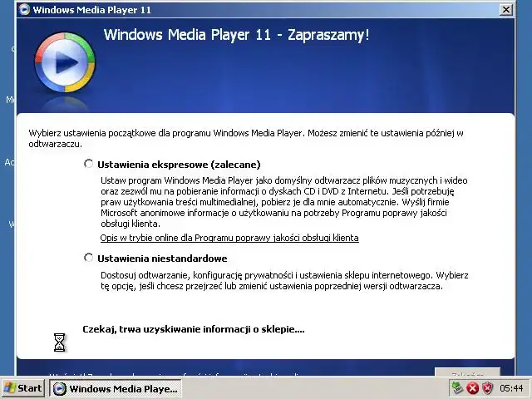Click the "Windows Media Player 11" title bar text
The width and height of the screenshot is (532, 399).
click(92, 10)
